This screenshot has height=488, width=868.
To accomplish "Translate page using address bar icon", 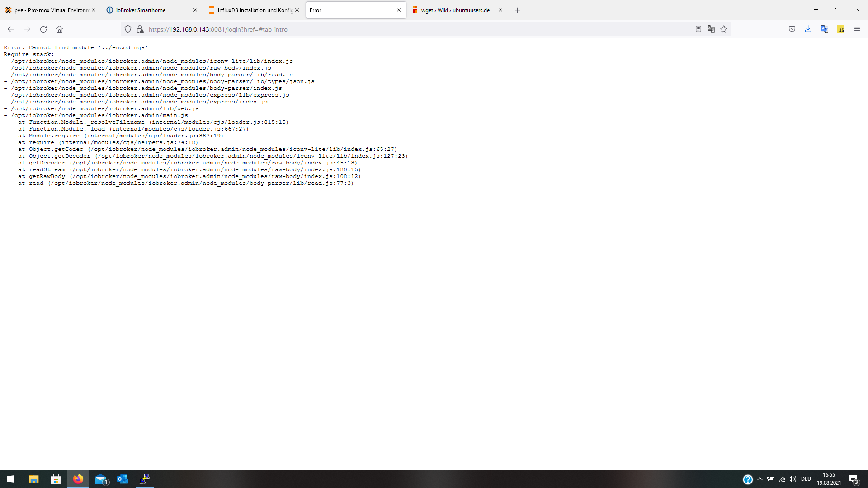I will tap(711, 29).
